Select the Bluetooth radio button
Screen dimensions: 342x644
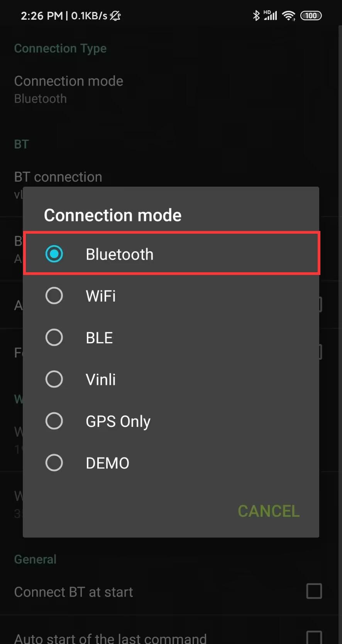(x=54, y=254)
